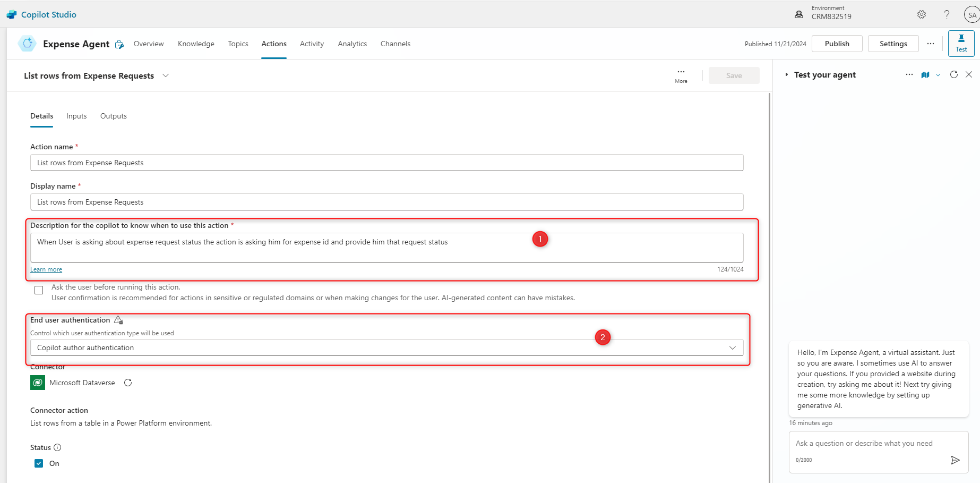
Task: Click the send message arrow icon
Action: pos(955,460)
